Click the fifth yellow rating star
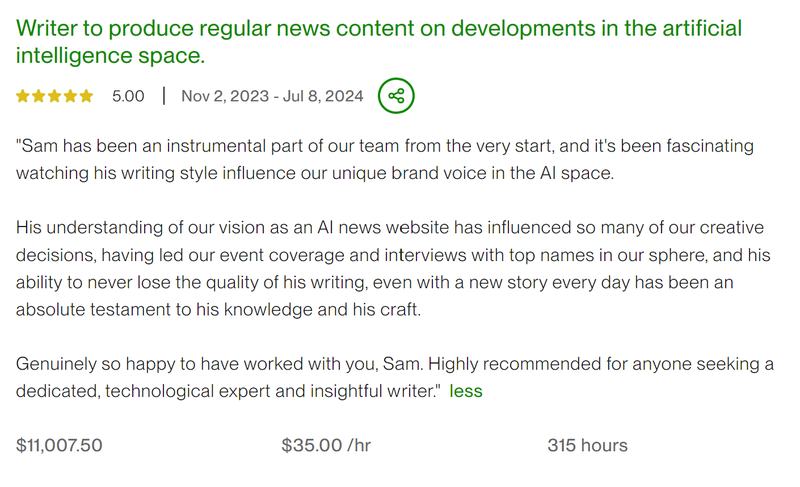 87,97
